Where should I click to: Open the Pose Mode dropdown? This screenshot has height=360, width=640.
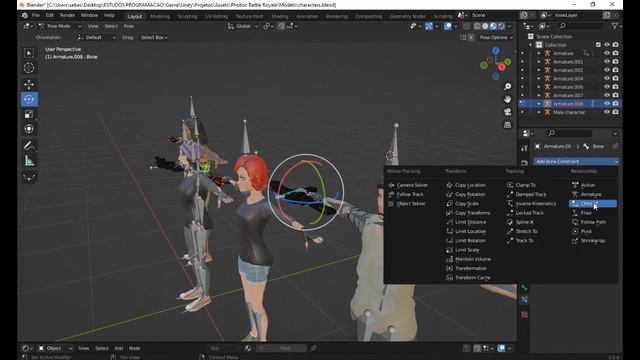[60, 26]
